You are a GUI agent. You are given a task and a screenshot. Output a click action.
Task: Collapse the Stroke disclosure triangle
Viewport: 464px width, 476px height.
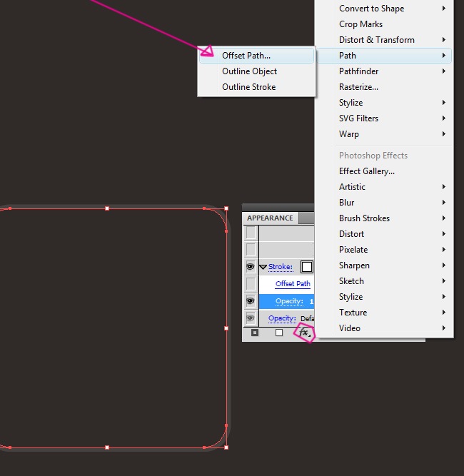click(263, 267)
